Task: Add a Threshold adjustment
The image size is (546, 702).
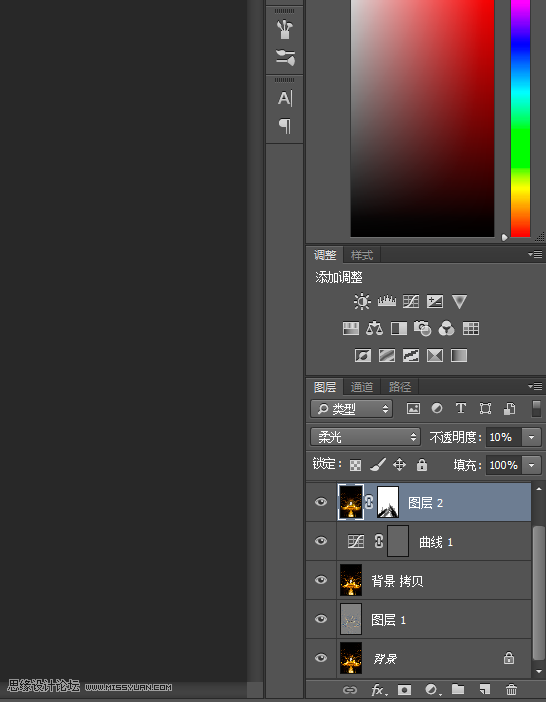Action: pos(411,355)
